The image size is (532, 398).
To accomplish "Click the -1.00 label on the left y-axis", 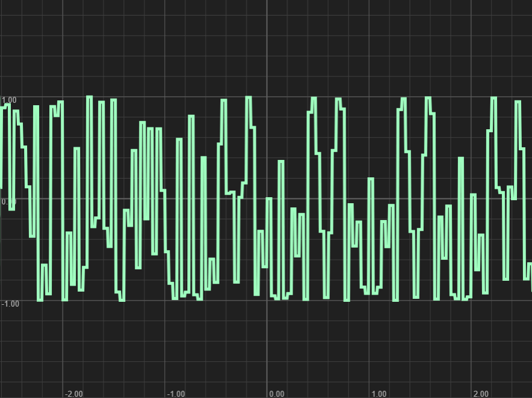I will (x=10, y=304).
